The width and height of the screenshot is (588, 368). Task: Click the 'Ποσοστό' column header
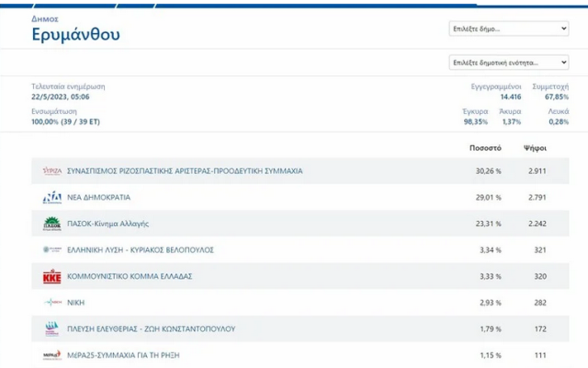pyautogui.click(x=485, y=148)
